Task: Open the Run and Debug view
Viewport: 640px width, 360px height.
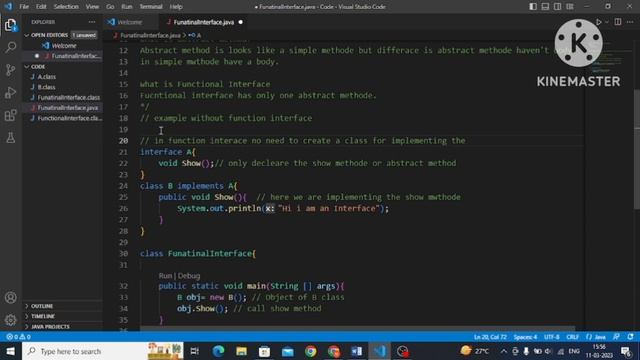Action: pyautogui.click(x=11, y=93)
